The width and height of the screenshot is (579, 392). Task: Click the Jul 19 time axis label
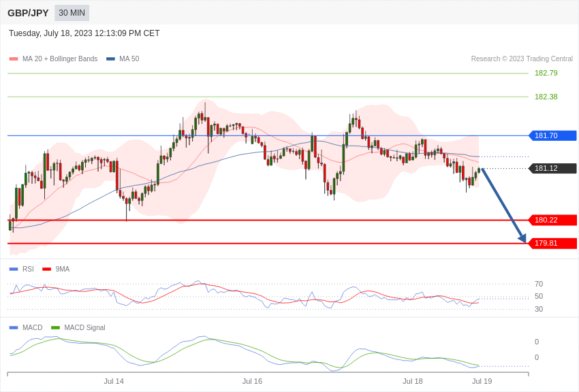(482, 381)
